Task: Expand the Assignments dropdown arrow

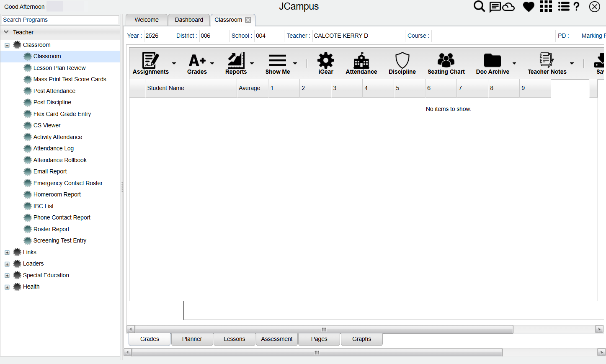Action: [x=174, y=63]
